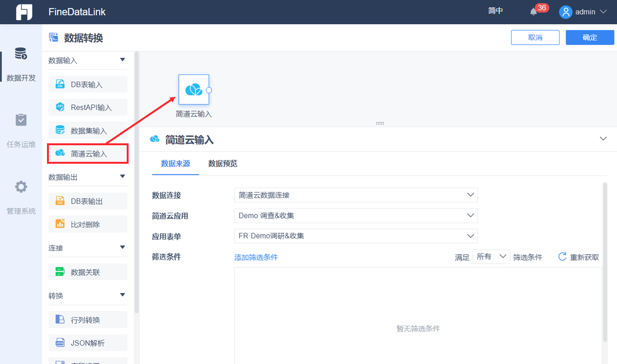The width and height of the screenshot is (617, 364).
Task: Open the 简道云应用 dropdown
Action: [356, 215]
